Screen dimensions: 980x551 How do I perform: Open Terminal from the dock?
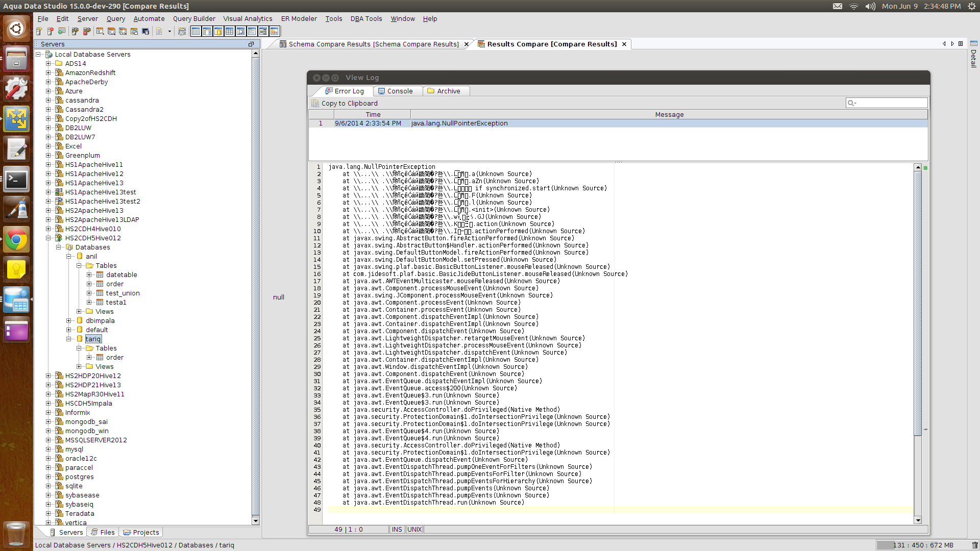click(16, 180)
